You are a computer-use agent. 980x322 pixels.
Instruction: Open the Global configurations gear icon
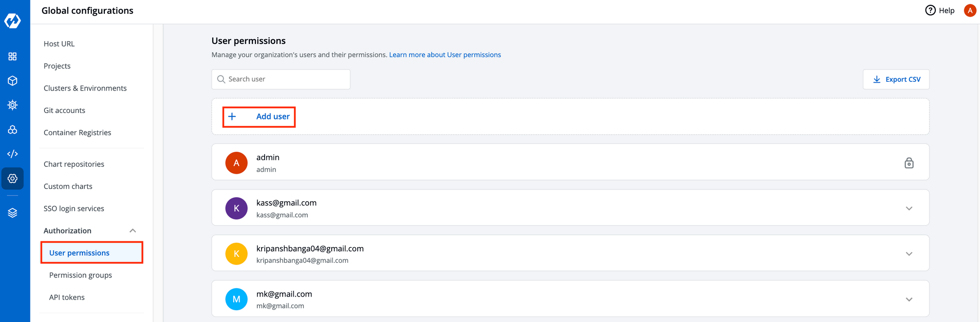coord(13,179)
